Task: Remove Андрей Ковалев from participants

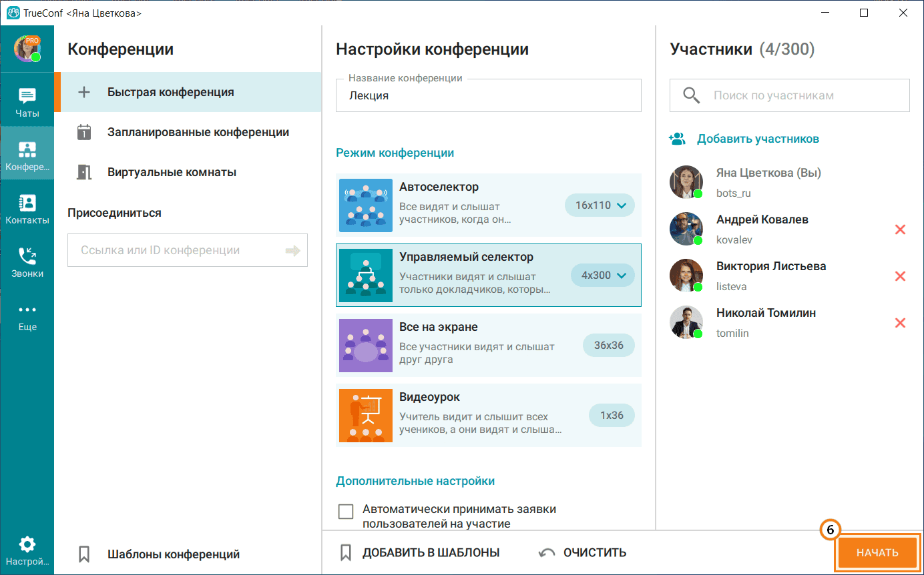Action: pyautogui.click(x=900, y=229)
